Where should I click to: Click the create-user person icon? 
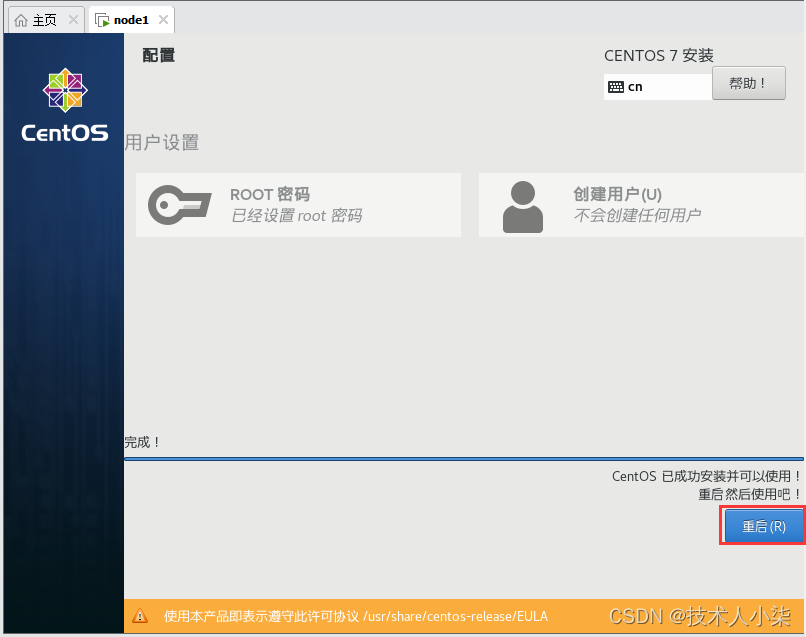(523, 207)
